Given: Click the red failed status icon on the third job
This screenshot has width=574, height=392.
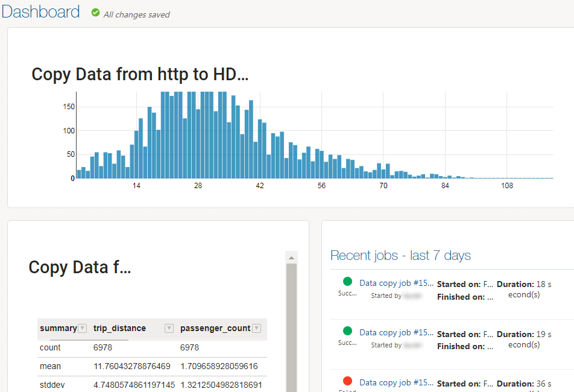Looking at the screenshot, I should point(347,381).
